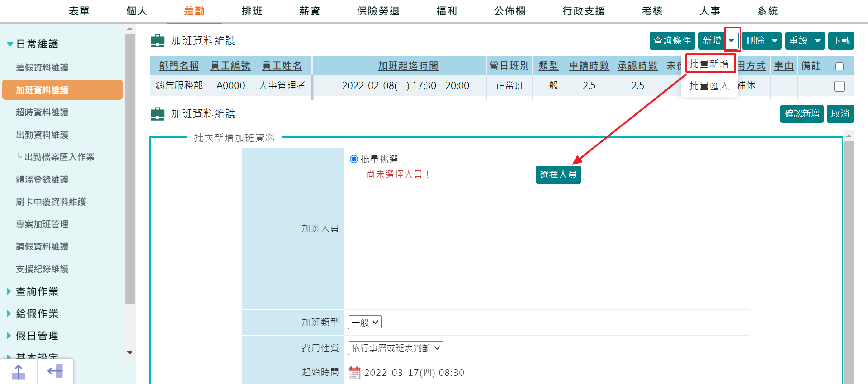Click the 重設 button
Viewport: 868px width, 384px height.
tap(798, 41)
